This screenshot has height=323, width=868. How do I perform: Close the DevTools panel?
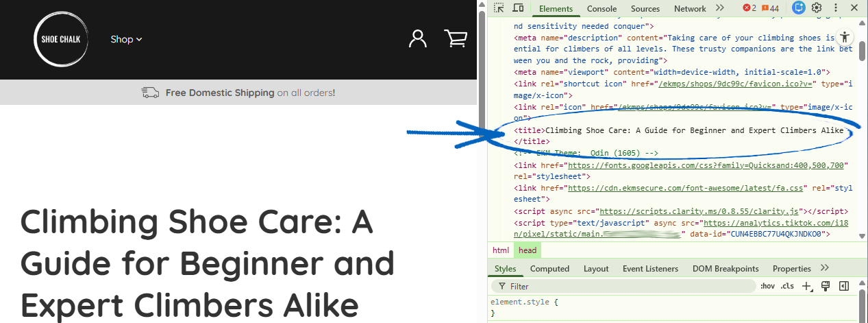[854, 8]
